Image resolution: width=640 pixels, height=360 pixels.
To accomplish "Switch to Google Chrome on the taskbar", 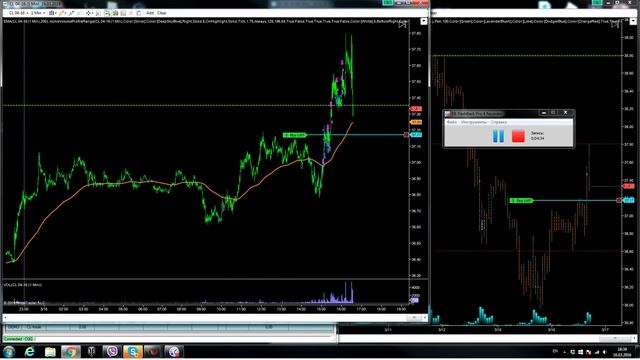I will tap(71, 351).
